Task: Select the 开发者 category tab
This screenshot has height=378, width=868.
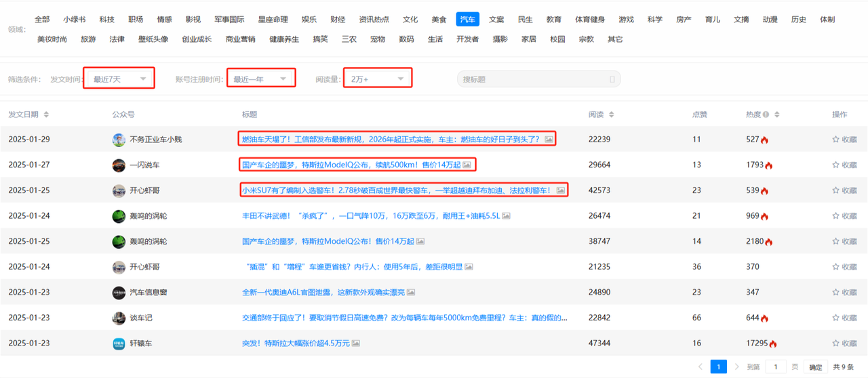Action: click(468, 39)
